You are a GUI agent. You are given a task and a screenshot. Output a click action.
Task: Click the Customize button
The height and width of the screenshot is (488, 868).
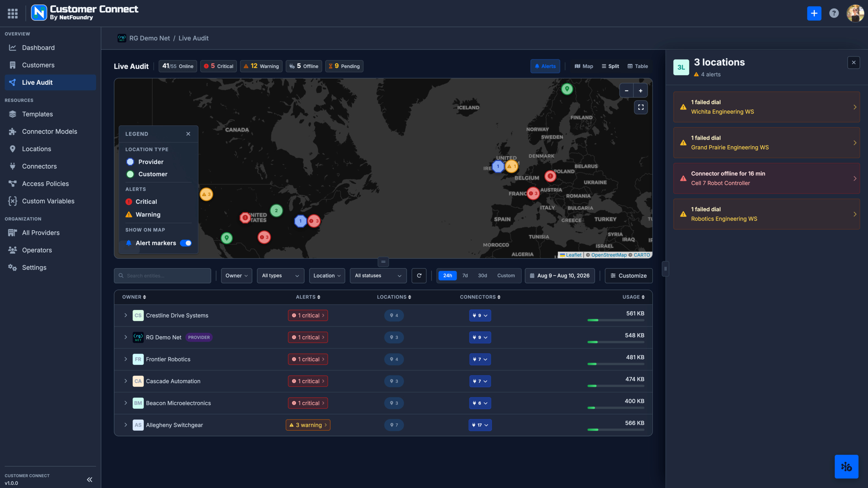coord(629,276)
